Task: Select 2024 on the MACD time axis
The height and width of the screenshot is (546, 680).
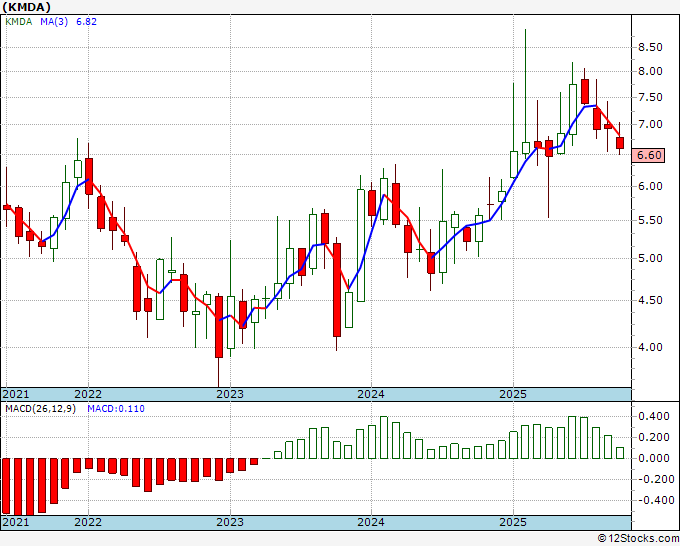Action: pos(371,522)
